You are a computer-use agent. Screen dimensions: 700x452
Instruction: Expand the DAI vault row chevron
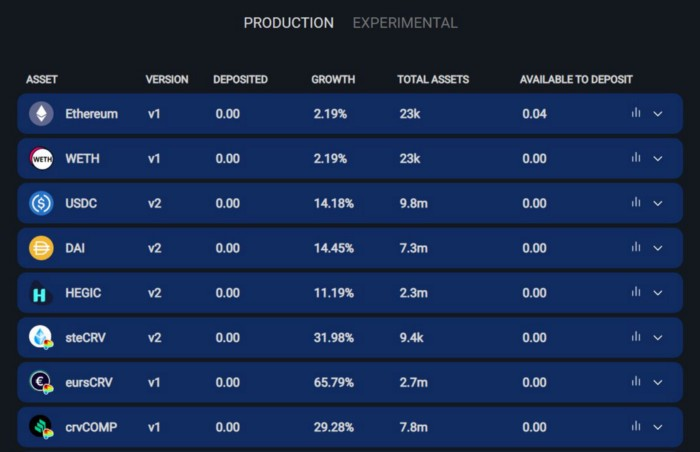[x=658, y=248]
